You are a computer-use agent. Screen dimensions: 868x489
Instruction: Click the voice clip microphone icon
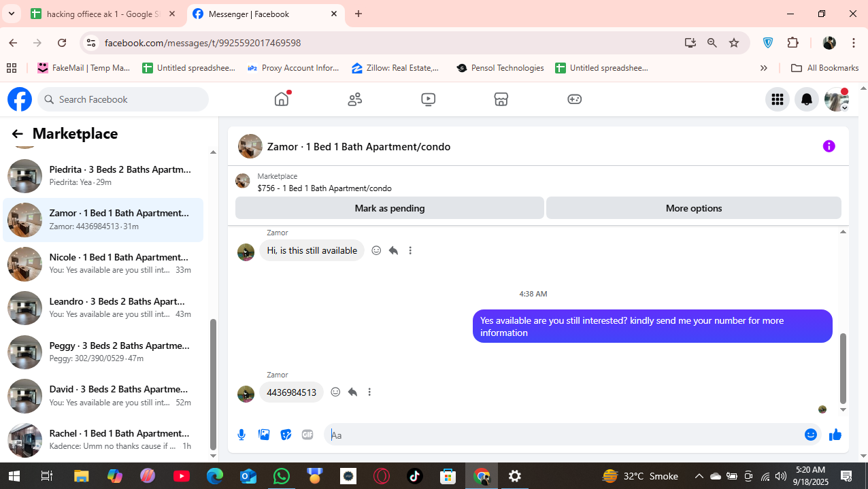point(241,435)
